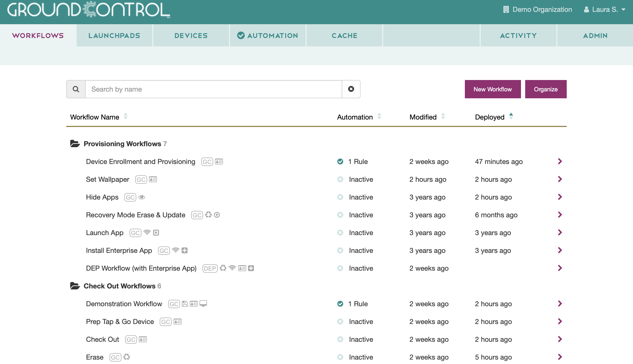Click the search magnifier icon

76,89
